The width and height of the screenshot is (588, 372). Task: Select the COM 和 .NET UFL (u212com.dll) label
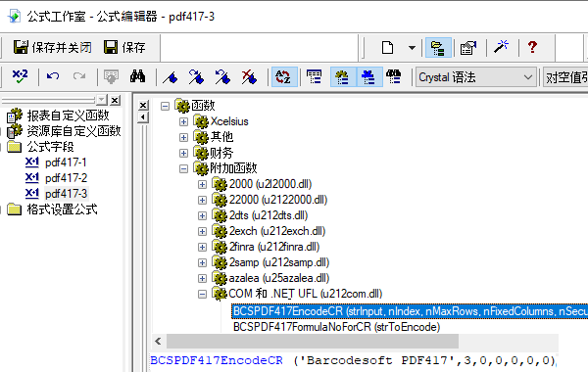[x=305, y=294]
